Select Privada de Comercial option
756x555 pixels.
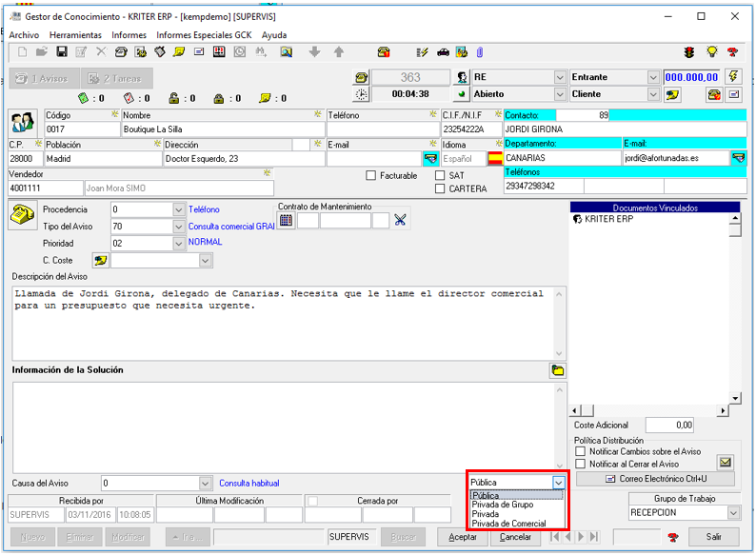[x=508, y=524]
